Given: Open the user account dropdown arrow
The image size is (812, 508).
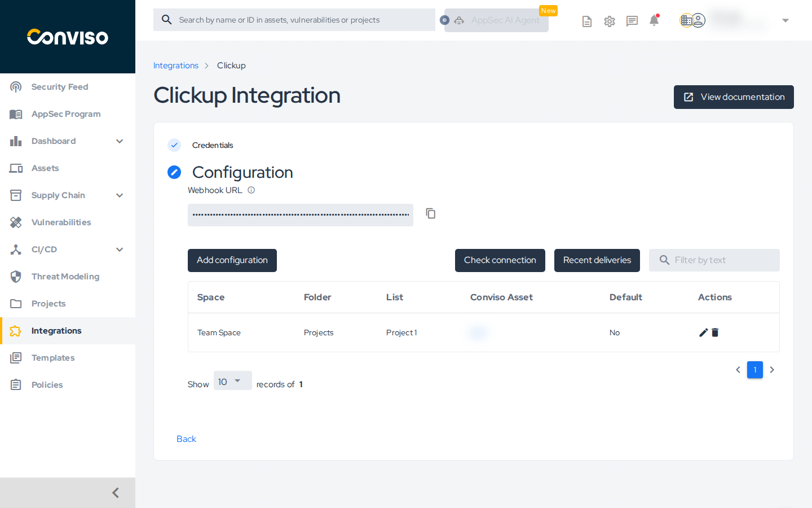Looking at the screenshot, I should (x=785, y=21).
